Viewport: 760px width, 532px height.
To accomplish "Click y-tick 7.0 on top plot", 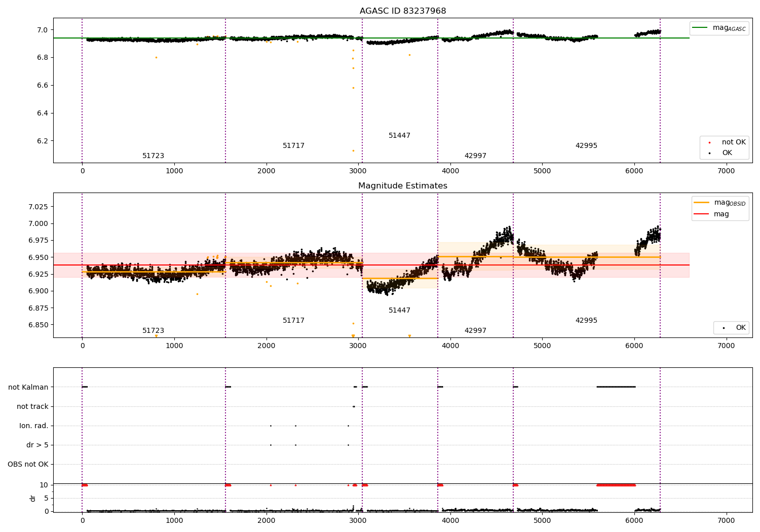I will [43, 30].
